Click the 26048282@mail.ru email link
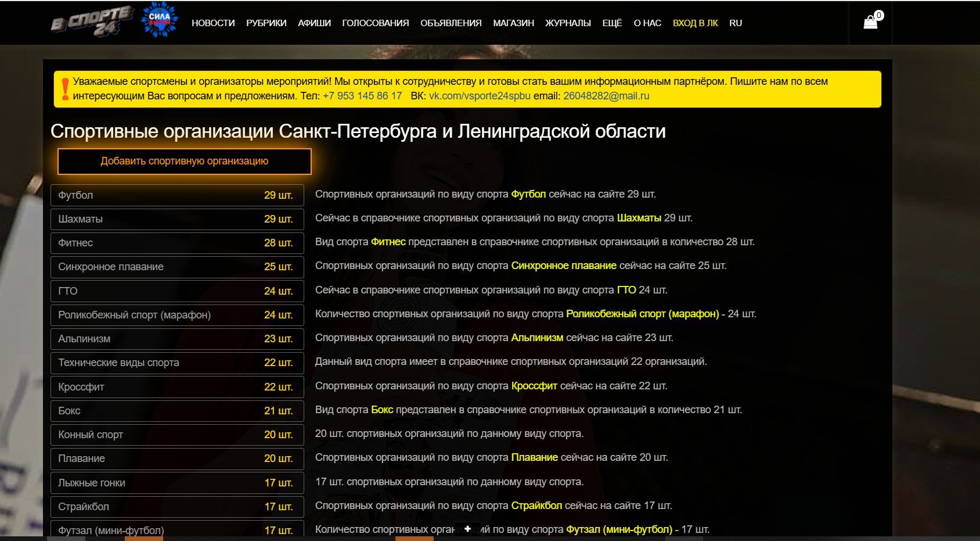 click(x=606, y=96)
